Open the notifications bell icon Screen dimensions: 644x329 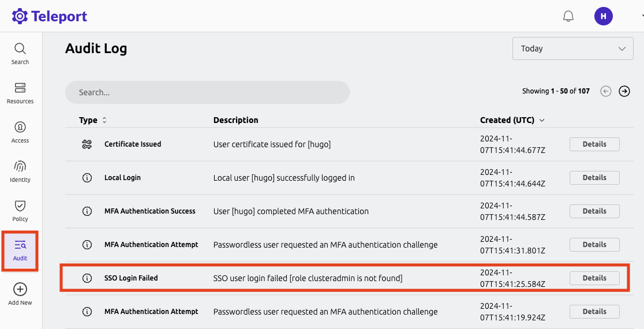[568, 16]
